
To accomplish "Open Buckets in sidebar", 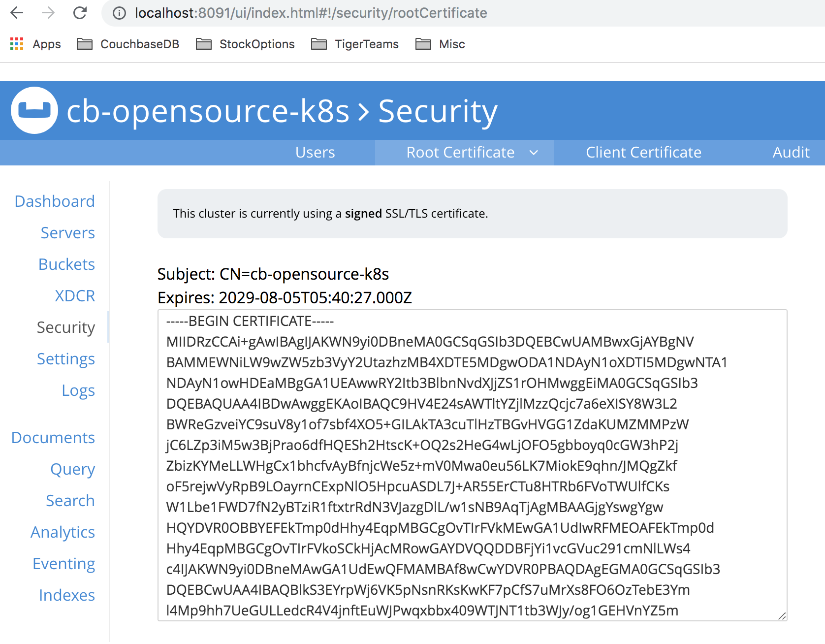I will [67, 264].
